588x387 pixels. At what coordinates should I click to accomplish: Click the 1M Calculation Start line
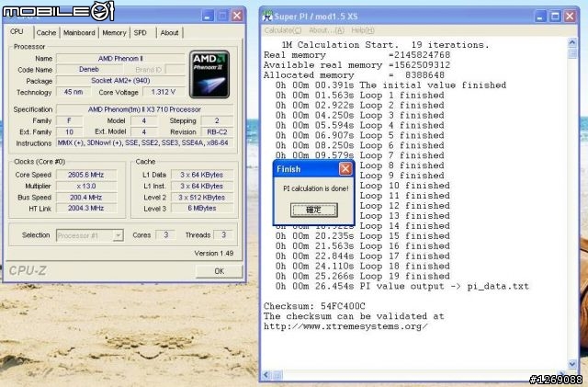click(x=386, y=45)
